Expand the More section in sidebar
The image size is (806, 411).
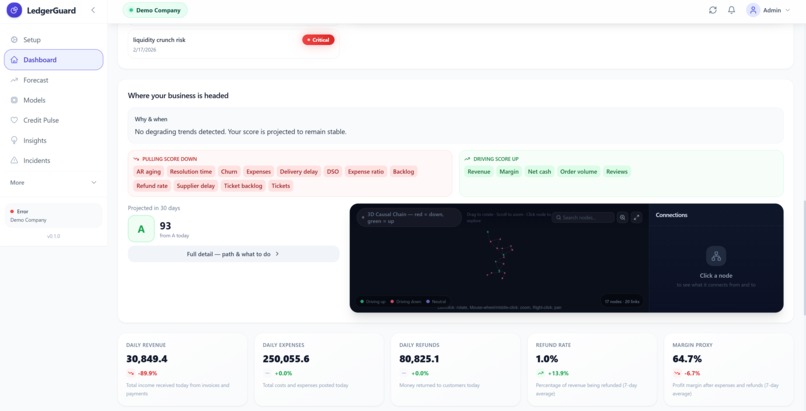[x=53, y=182]
